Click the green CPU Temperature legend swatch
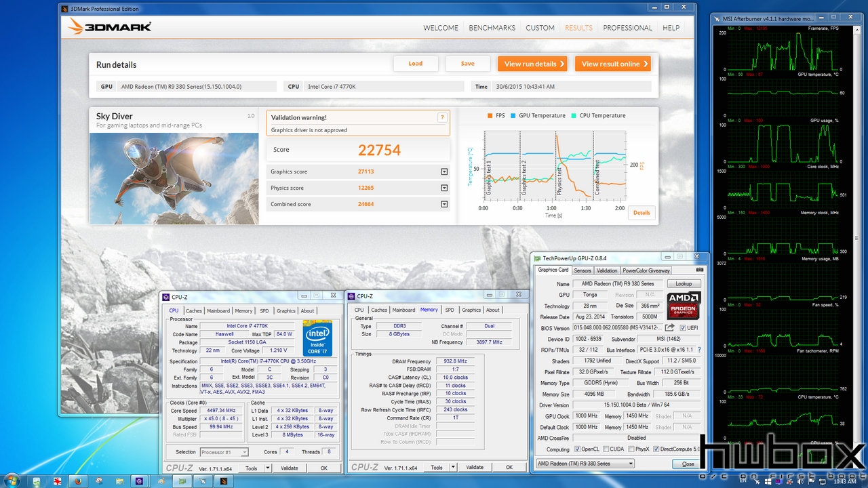 (574, 116)
